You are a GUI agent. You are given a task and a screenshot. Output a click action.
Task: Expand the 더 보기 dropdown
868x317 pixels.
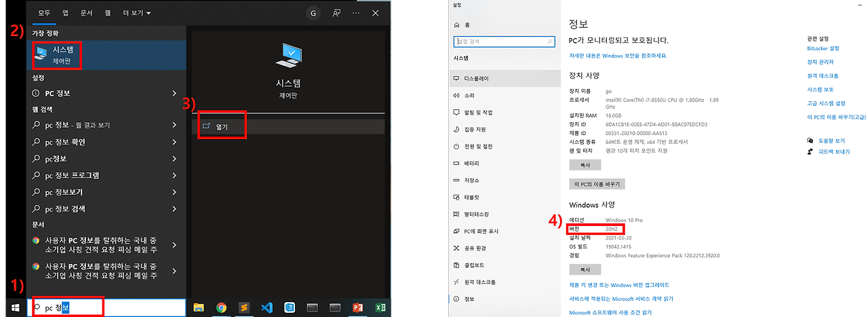138,13
